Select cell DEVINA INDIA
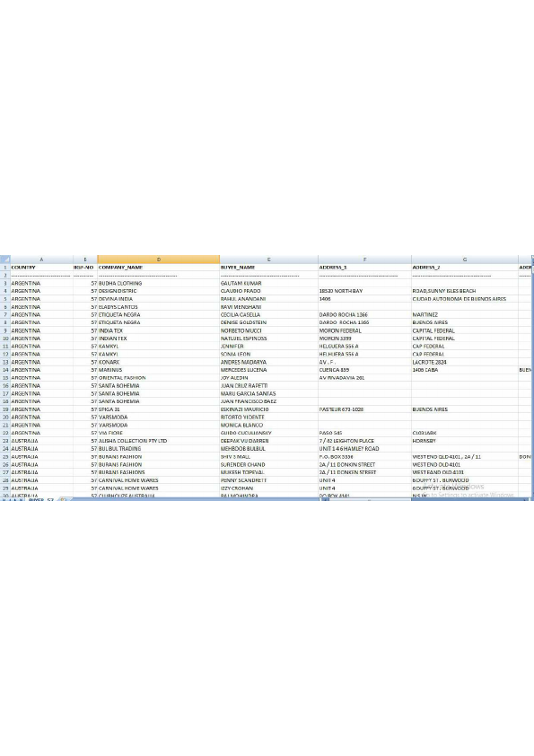 (x=158, y=299)
